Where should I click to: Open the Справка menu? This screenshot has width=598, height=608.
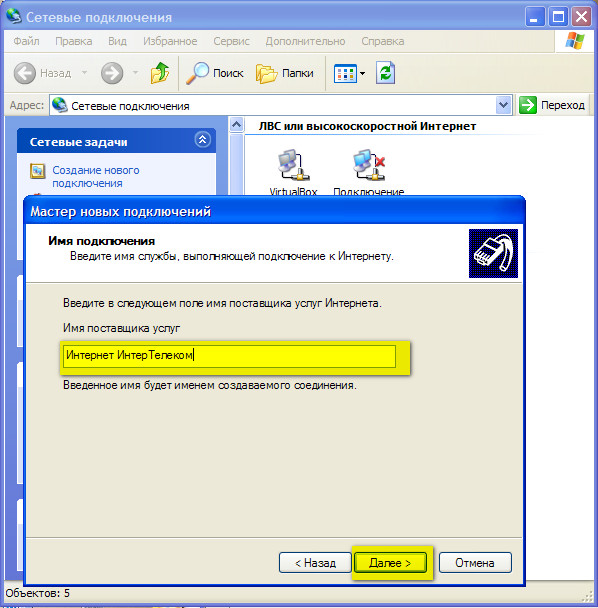[382, 41]
